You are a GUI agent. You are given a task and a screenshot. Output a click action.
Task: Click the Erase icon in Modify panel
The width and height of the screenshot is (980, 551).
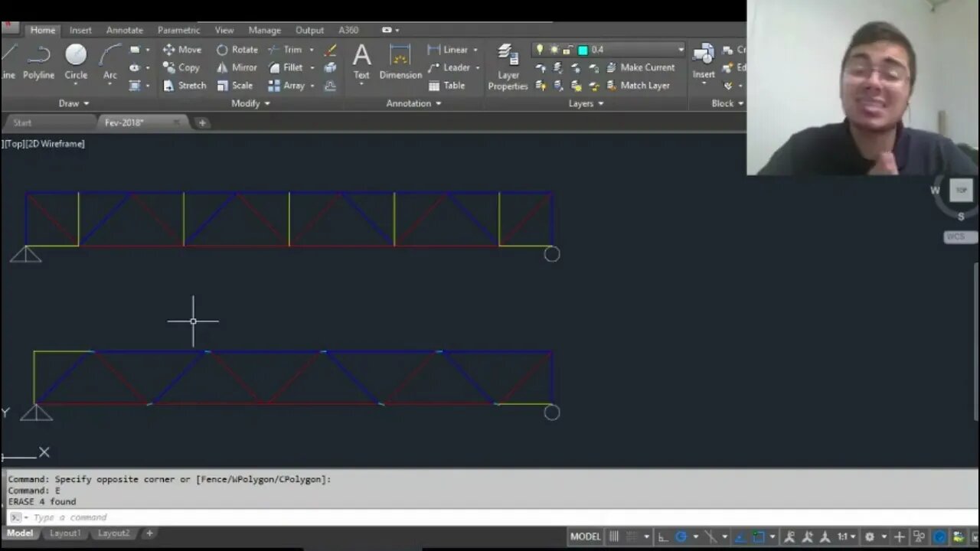pos(331,50)
